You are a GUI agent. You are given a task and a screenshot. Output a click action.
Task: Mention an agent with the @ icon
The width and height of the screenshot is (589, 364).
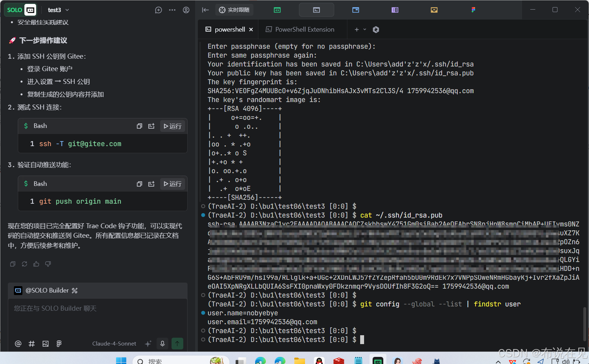click(18, 343)
